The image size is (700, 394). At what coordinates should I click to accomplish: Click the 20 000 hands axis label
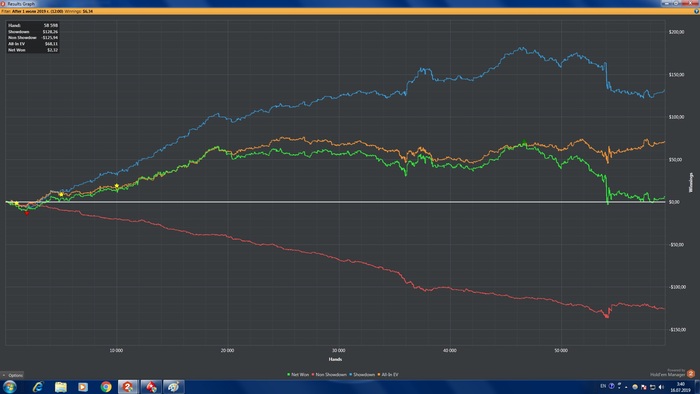227,351
